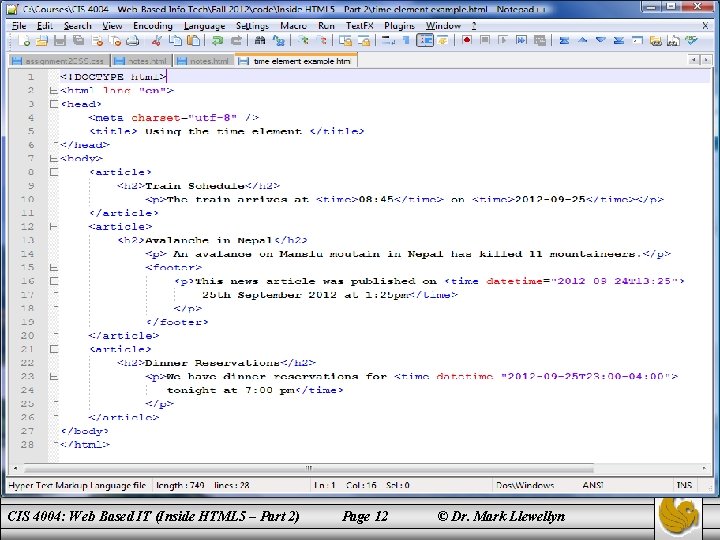Click the Synchronize horizontal scrolling icon
The height and width of the screenshot is (540, 720).
364,41
